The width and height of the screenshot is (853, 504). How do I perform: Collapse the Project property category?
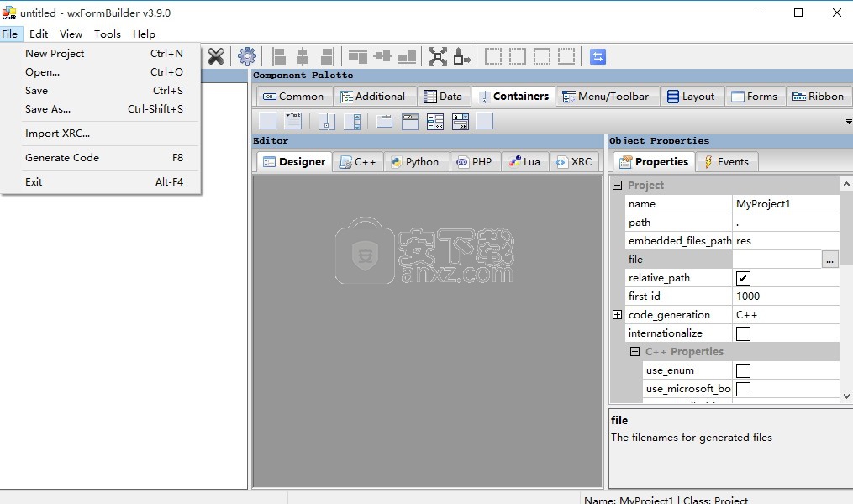pyautogui.click(x=617, y=185)
